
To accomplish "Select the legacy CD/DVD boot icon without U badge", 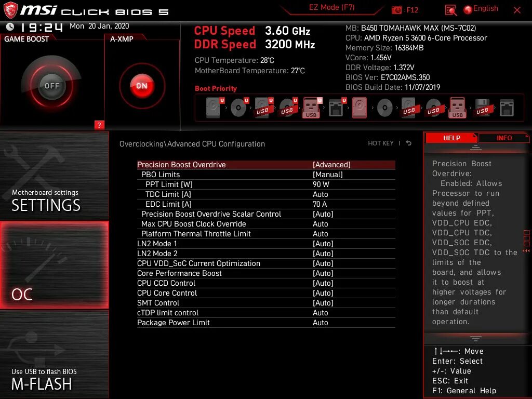I will click(x=384, y=108).
